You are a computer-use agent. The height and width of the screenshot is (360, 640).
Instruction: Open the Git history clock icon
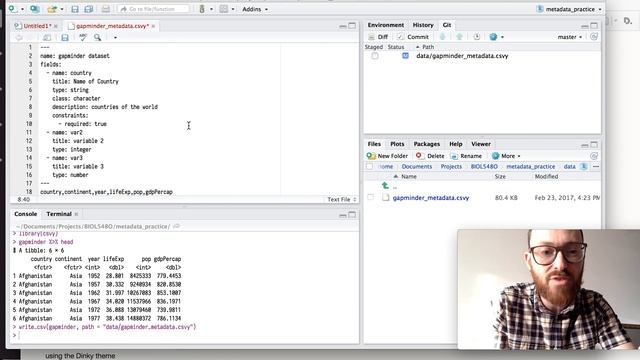[477, 37]
